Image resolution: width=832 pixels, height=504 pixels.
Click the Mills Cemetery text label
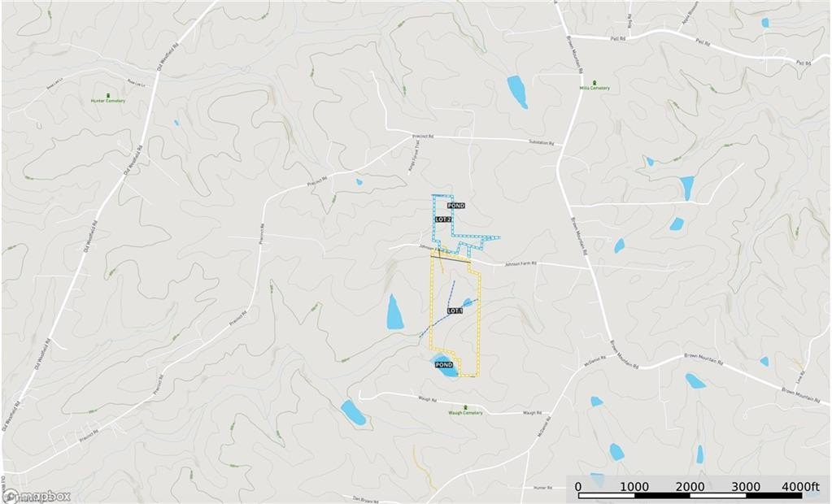[595, 88]
